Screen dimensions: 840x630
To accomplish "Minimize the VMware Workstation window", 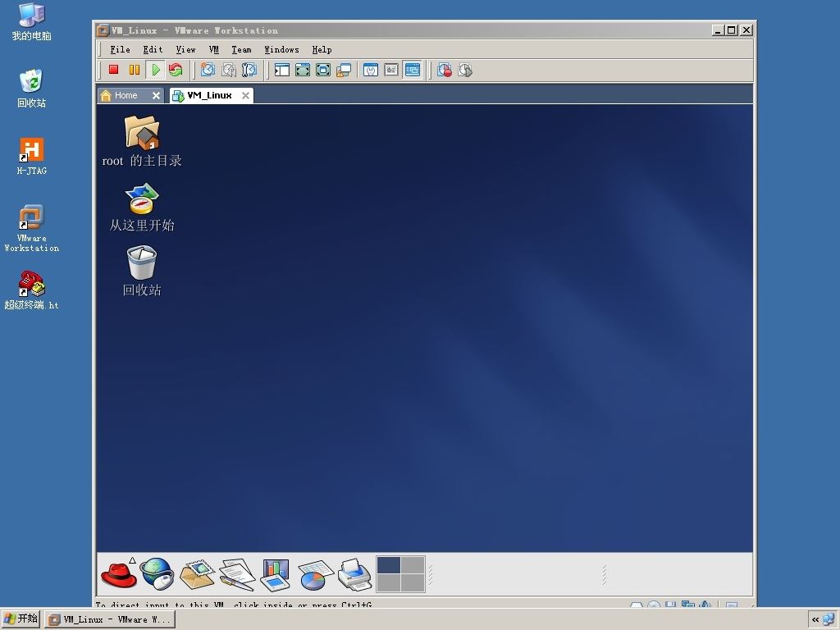I will point(718,30).
